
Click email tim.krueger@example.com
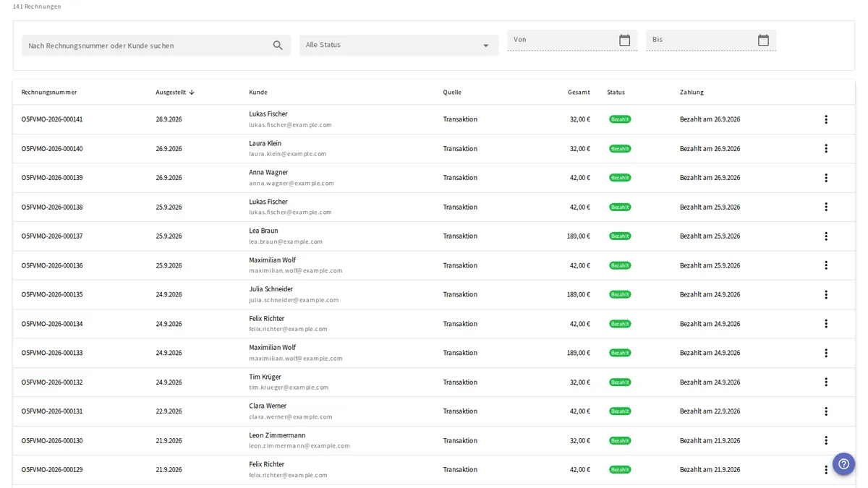click(x=289, y=388)
